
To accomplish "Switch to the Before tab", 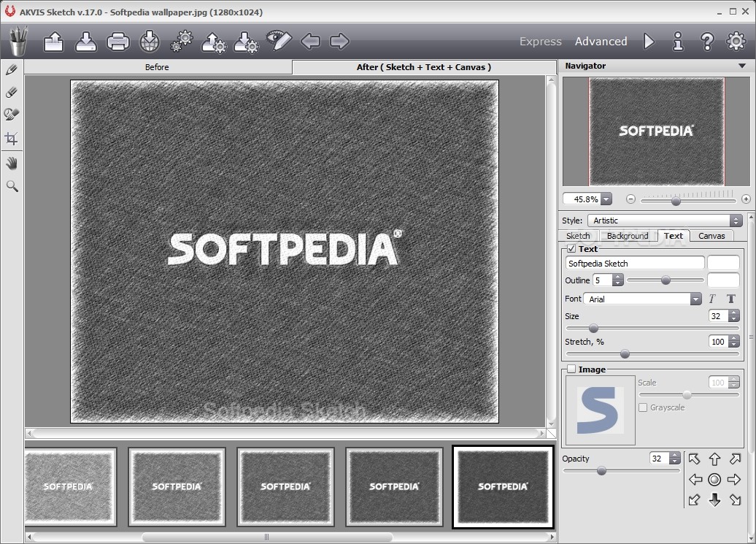I will pos(158,67).
